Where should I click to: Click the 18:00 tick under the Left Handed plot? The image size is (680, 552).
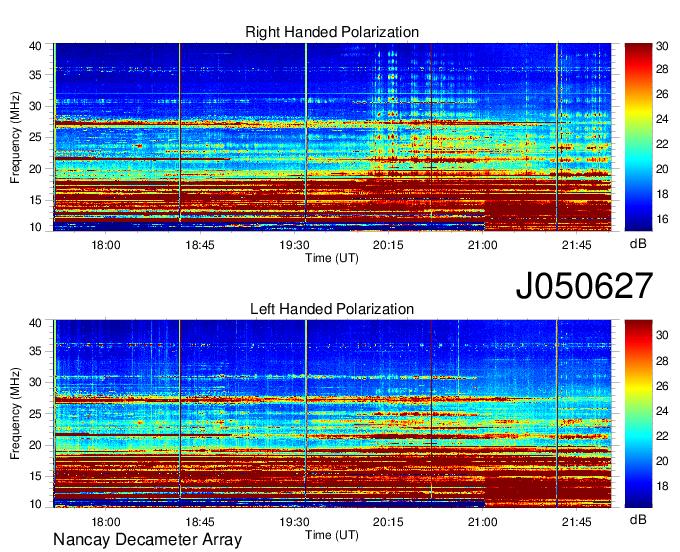[106, 522]
